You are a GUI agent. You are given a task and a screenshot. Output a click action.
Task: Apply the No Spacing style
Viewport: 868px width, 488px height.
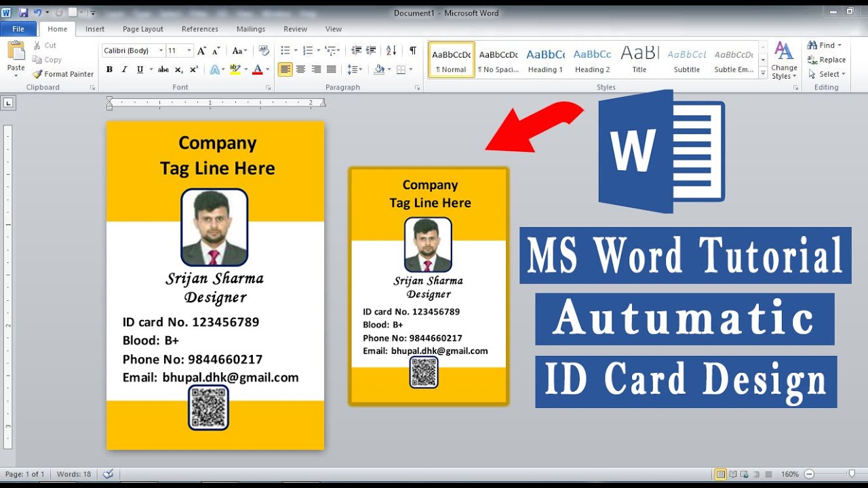click(498, 60)
